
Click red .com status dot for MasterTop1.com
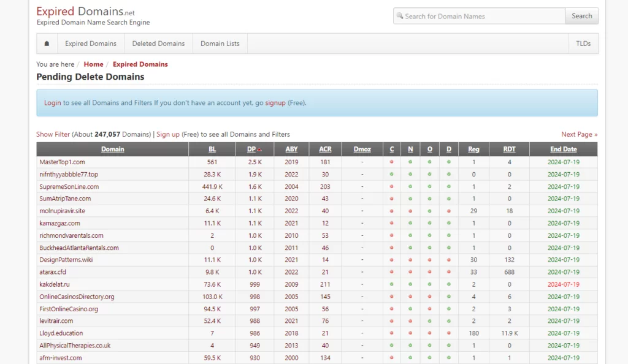[391, 162]
